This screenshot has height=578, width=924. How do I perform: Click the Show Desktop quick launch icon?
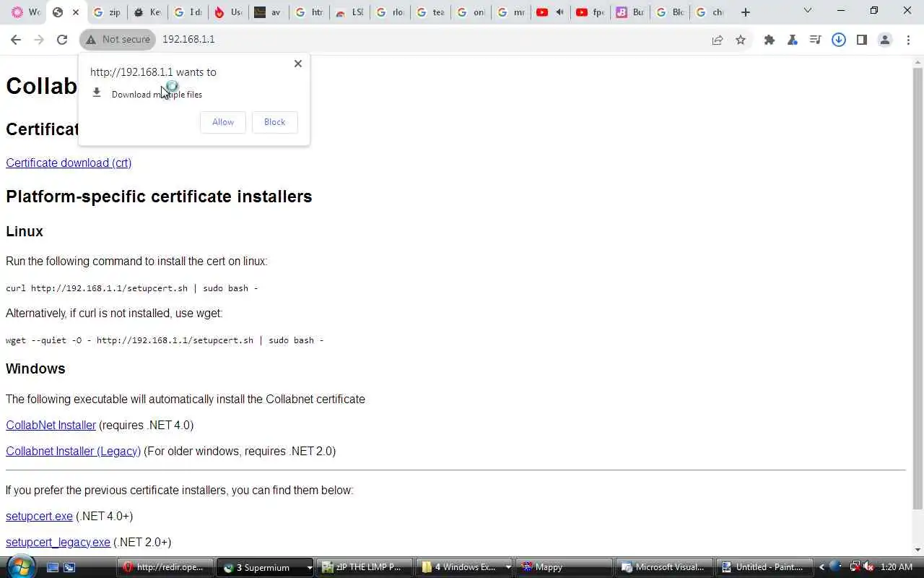[x=52, y=567]
